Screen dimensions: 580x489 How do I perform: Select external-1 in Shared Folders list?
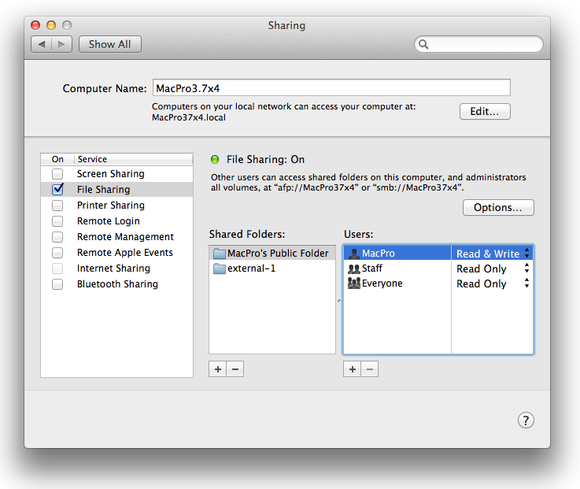(272, 269)
